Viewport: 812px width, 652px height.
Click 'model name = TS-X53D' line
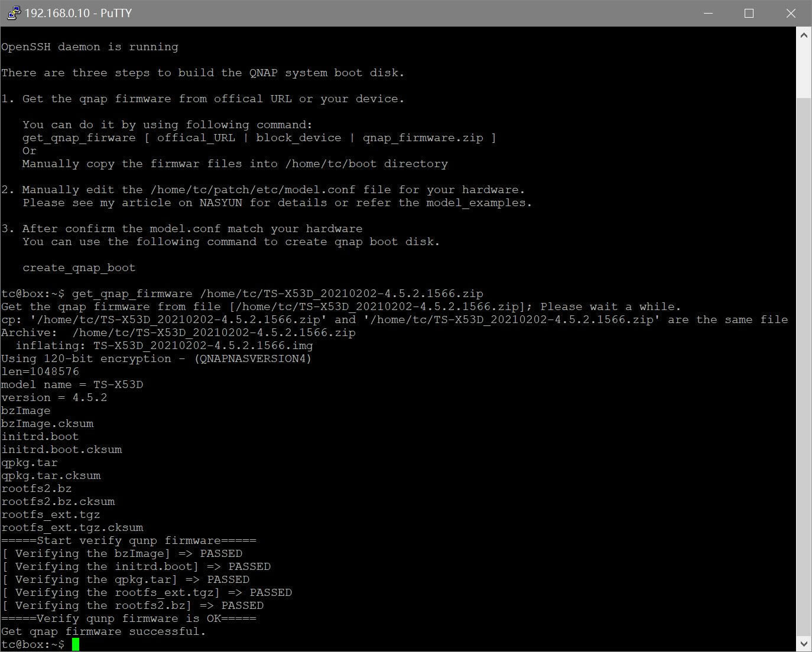[x=72, y=384]
